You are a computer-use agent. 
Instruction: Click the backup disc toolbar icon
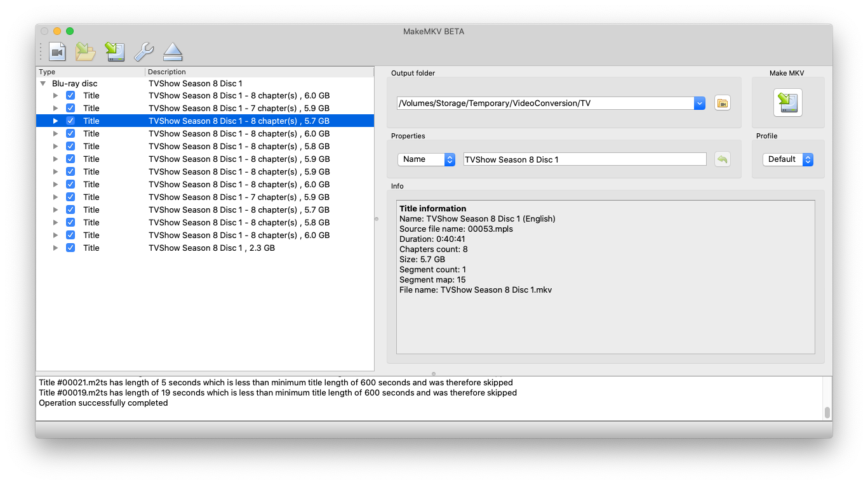point(115,51)
